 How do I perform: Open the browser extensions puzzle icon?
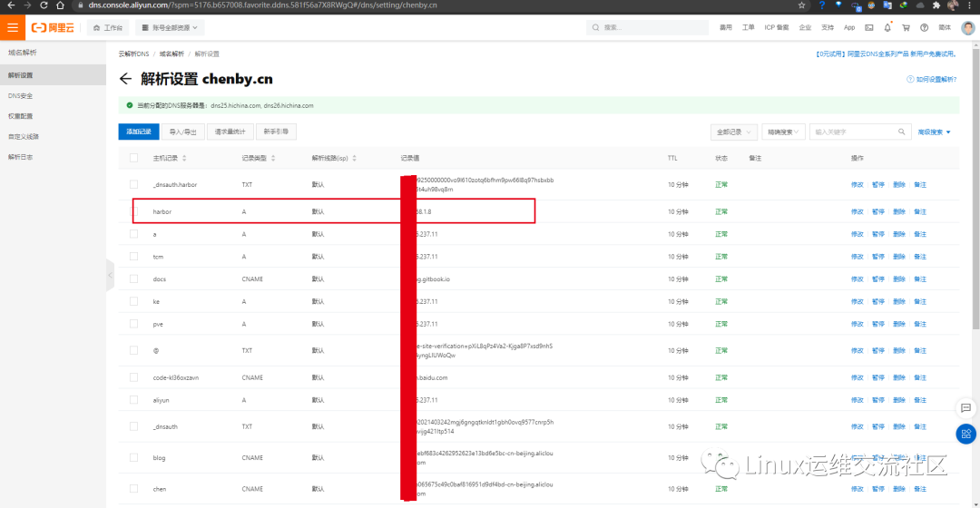[936, 5]
